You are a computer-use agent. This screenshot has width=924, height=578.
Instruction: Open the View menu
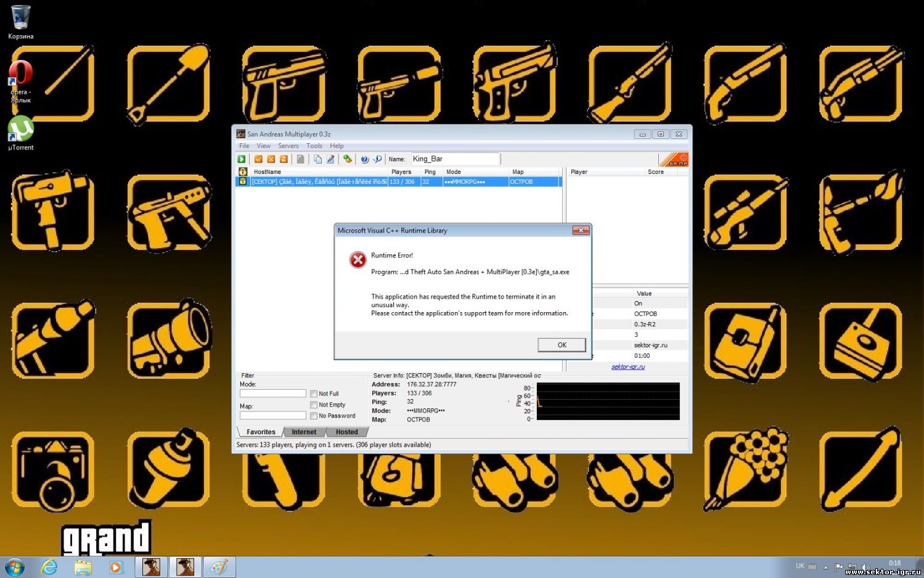[x=263, y=146]
